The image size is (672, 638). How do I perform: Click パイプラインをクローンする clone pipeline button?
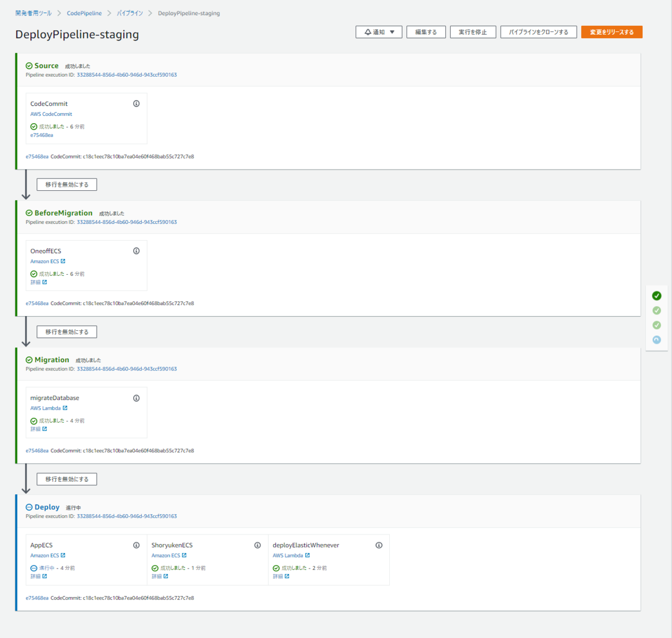pos(539,32)
